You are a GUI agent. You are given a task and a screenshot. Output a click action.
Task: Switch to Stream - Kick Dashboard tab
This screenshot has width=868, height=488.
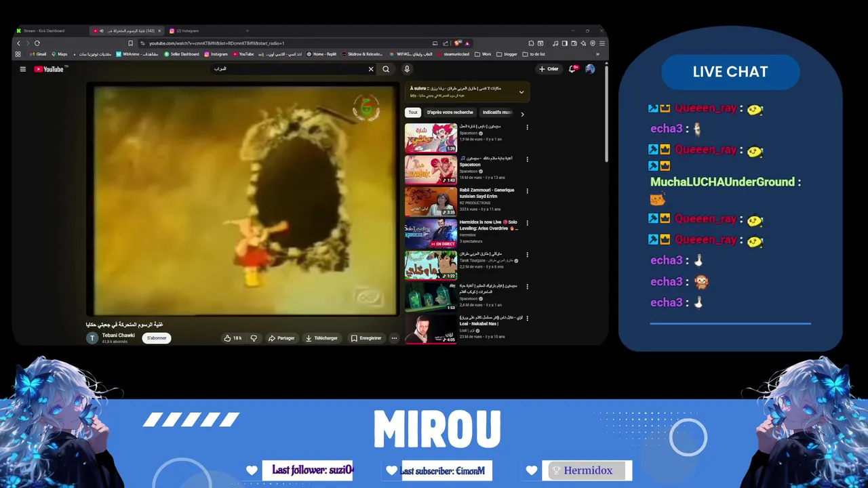click(51, 30)
